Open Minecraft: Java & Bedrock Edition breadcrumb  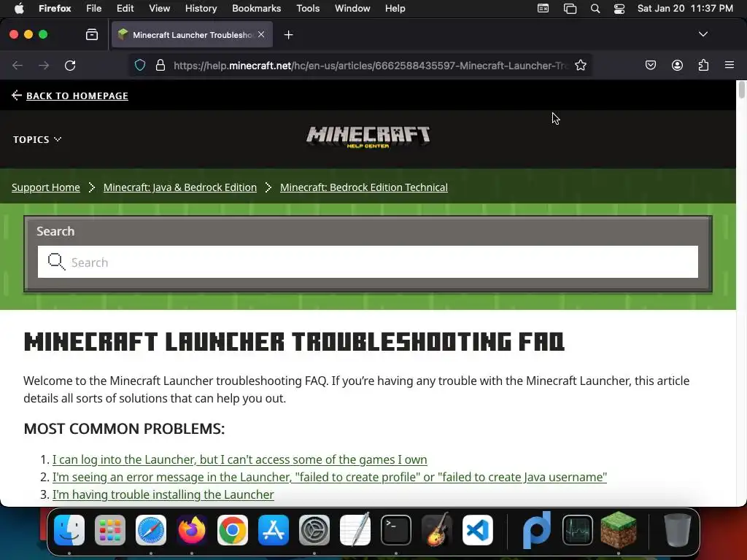click(180, 187)
